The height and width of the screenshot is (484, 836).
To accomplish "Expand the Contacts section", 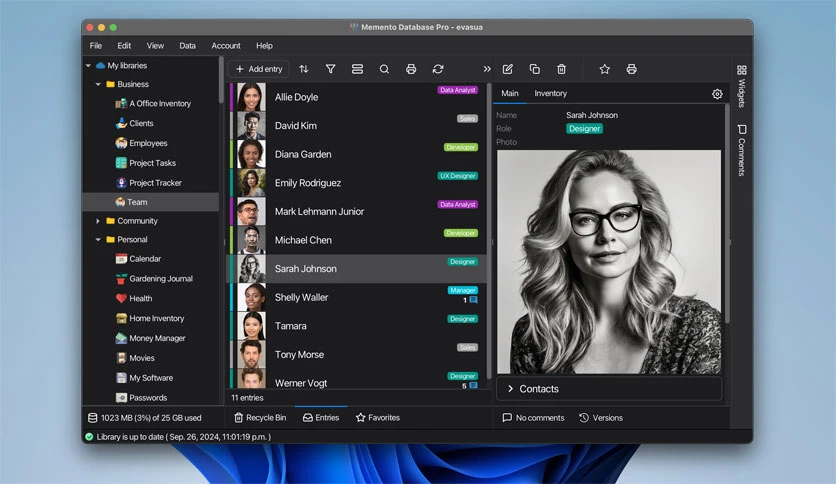I will 609,389.
